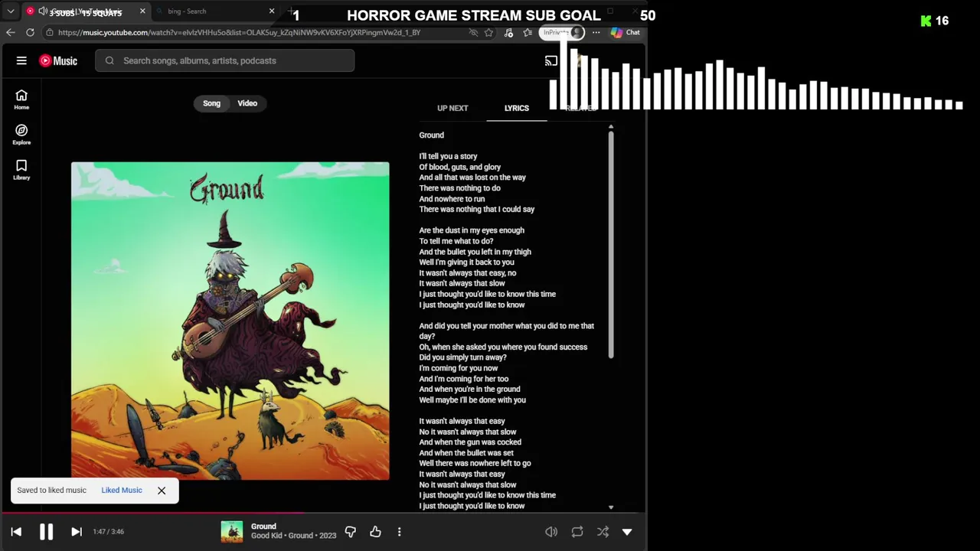Image resolution: width=980 pixels, height=551 pixels.
Task: Go back in the browser
Action: click(x=11, y=32)
